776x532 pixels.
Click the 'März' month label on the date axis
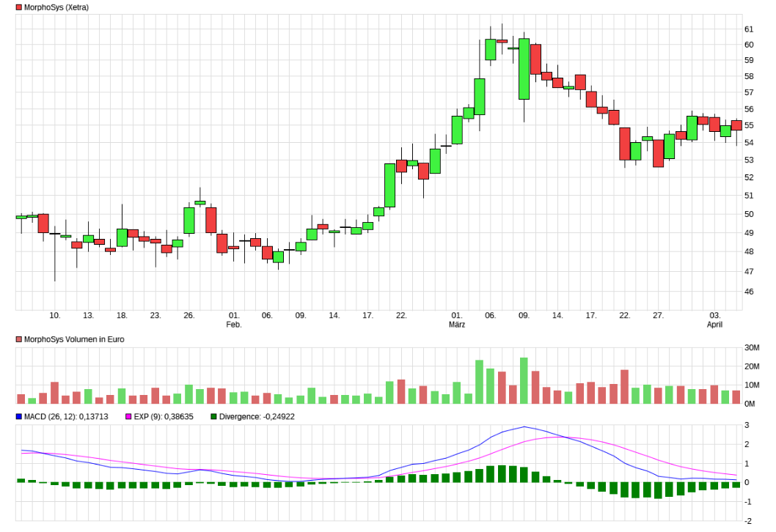pyautogui.click(x=457, y=325)
